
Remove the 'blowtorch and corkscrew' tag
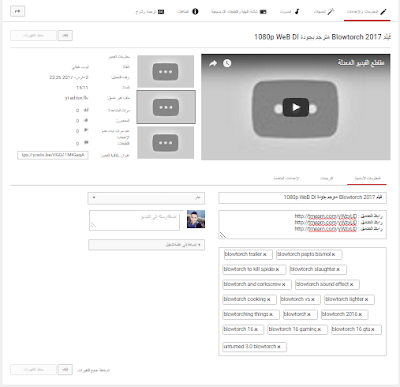(284, 285)
